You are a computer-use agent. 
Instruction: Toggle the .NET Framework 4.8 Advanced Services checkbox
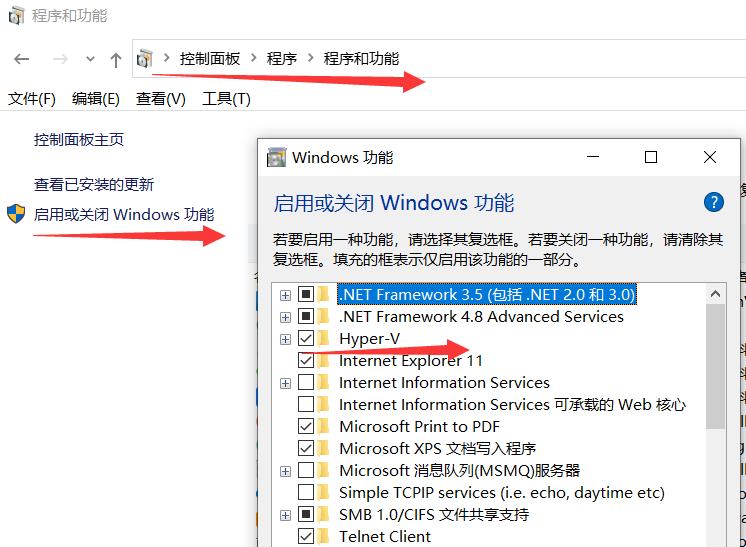pos(306,316)
